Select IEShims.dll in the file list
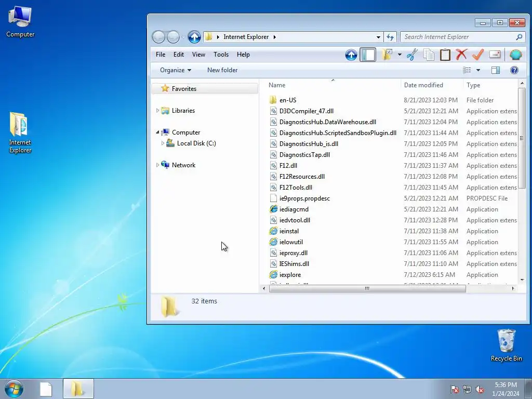This screenshot has width=532, height=399. [x=294, y=263]
